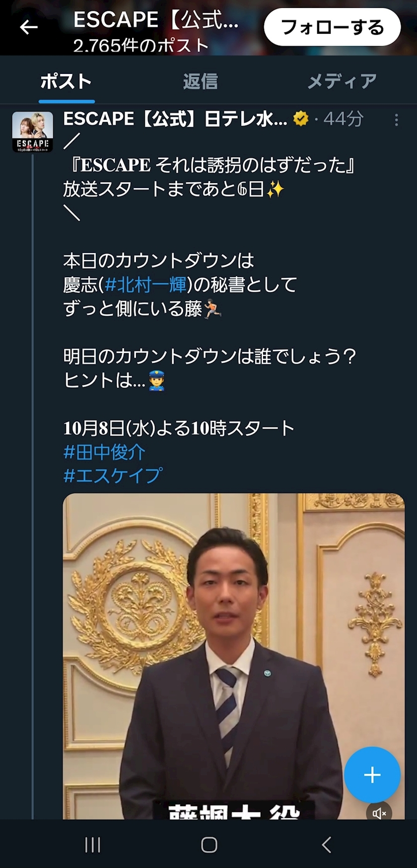Screen dimensions: 417x868
Task: Tap the Android home button
Action: tap(209, 845)
